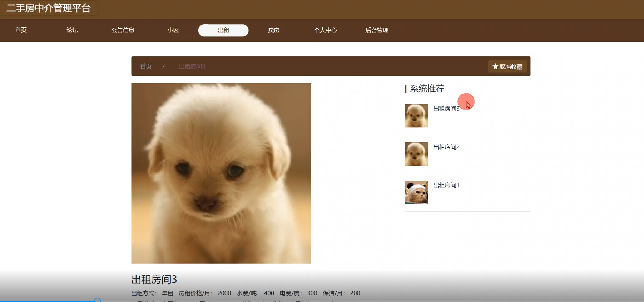Click the large puppy listing photo

click(x=221, y=173)
